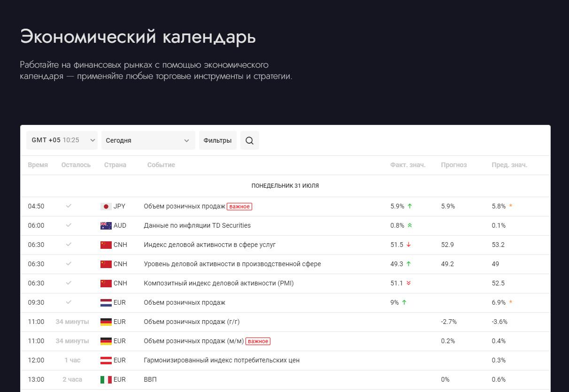This screenshot has height=392, width=569.
Task: Click the Austria flag in the 12:00 row
Action: [106, 361]
